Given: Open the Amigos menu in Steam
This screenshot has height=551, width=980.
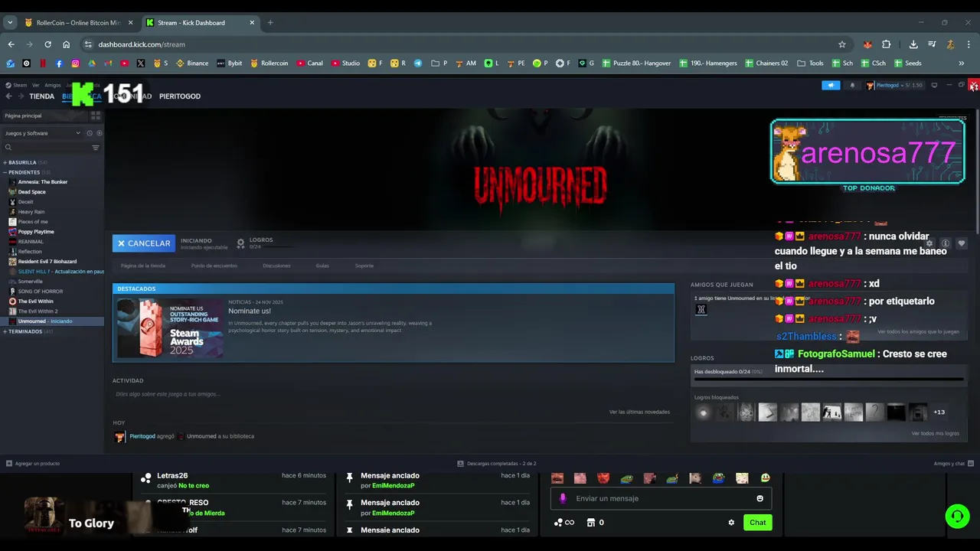Looking at the screenshot, I should pyautogui.click(x=52, y=85).
